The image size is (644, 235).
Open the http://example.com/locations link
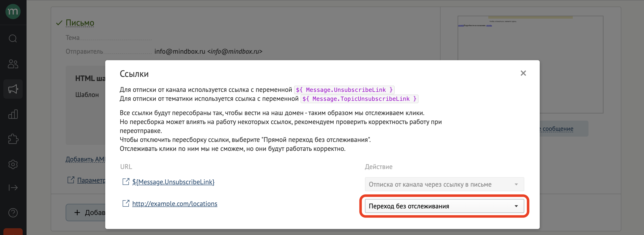pyautogui.click(x=175, y=204)
